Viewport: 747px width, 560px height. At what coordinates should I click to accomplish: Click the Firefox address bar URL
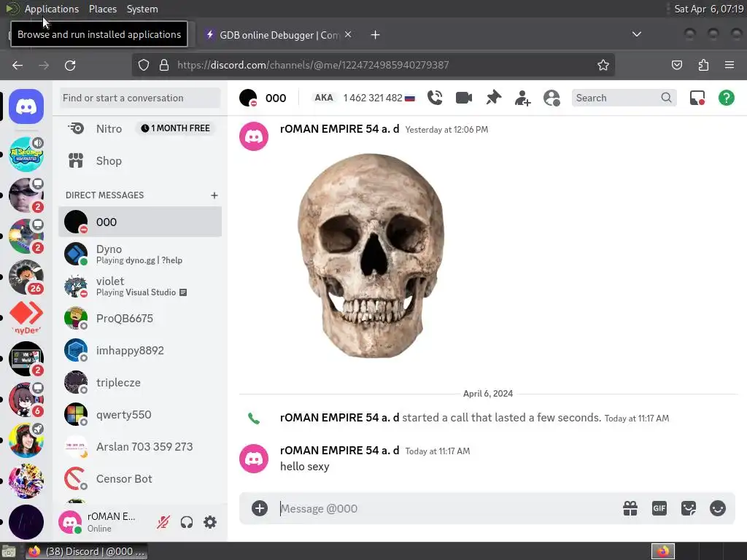click(313, 65)
